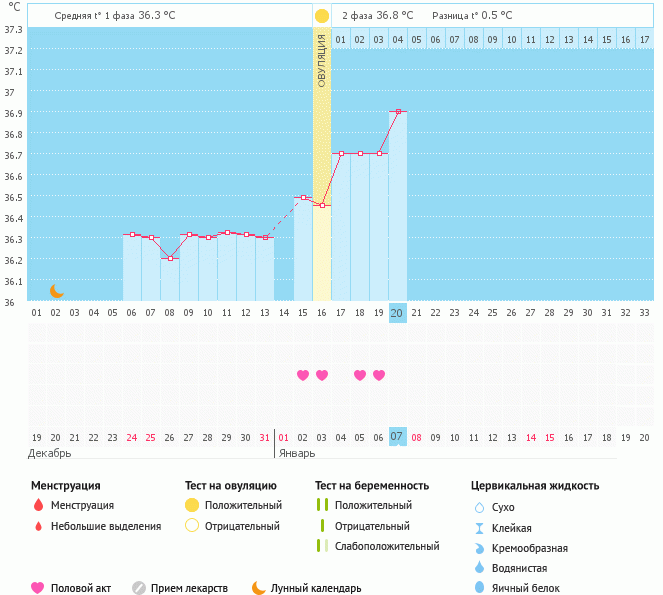Image resolution: width=663 pixels, height=595 pixels.
Task: Click the Половой акт heart legend icon
Action: [39, 588]
